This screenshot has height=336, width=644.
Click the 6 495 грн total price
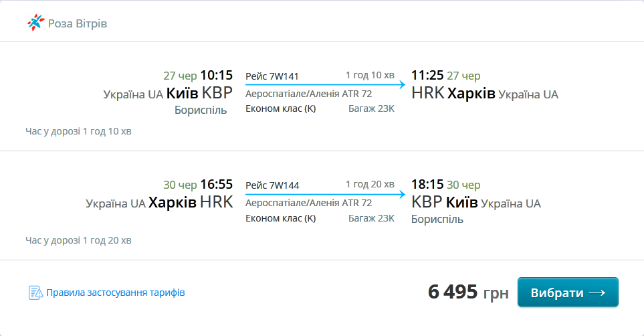coord(468,292)
